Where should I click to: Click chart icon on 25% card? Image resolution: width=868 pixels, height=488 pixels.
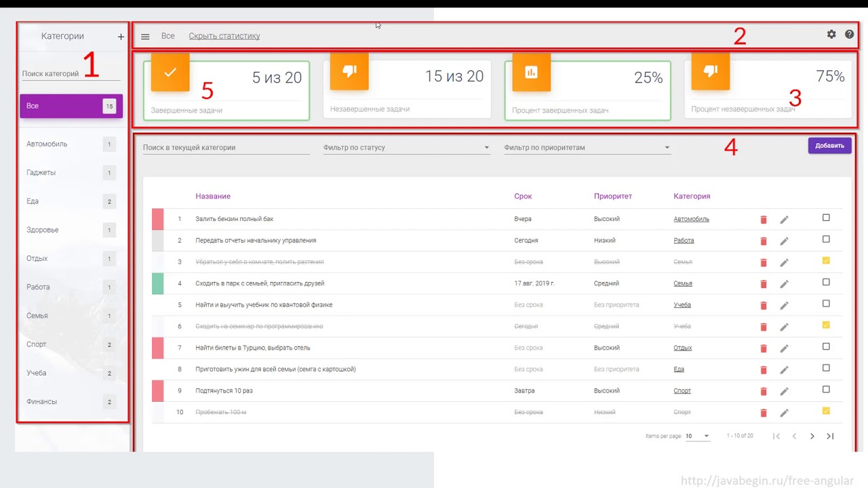coord(531,71)
